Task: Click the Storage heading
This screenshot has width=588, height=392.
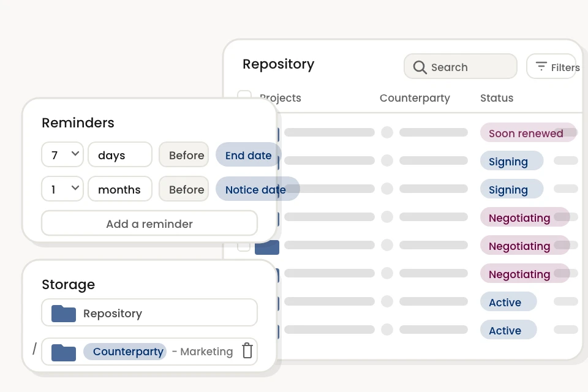Action: tap(68, 284)
